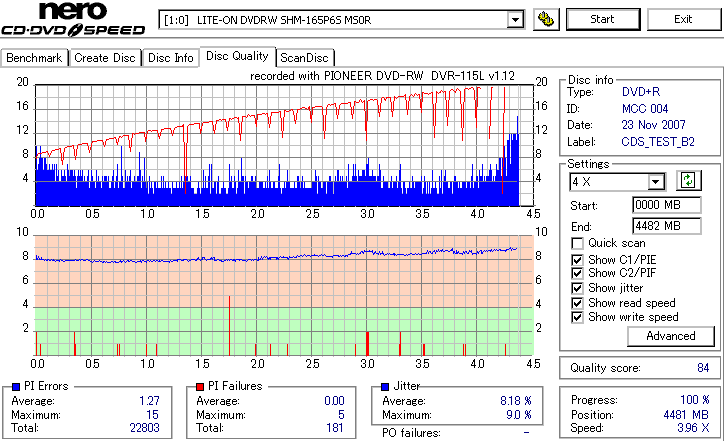Click the Nero CD-DVD Speed logo
Viewport: 724px width, 441px height.
pyautogui.click(x=73, y=19)
